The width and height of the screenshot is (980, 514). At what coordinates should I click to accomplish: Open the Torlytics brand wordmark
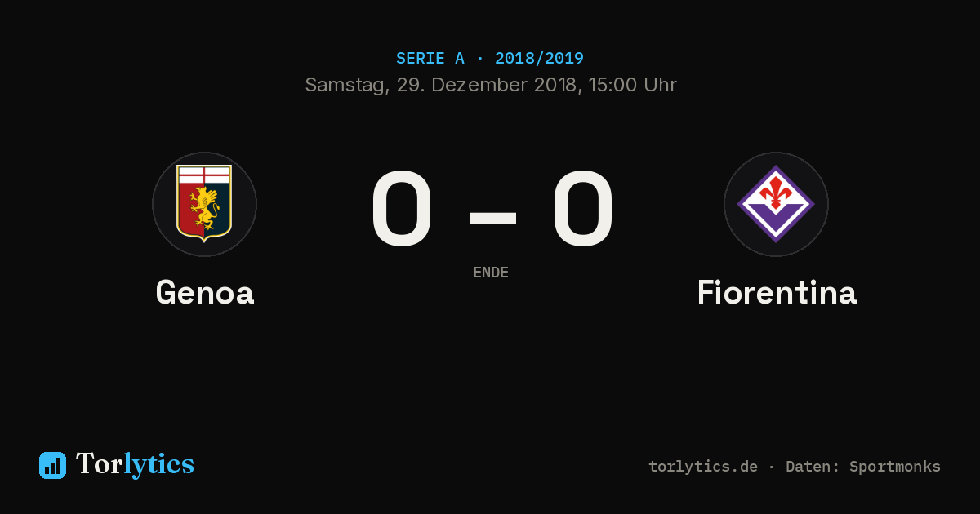point(135,464)
